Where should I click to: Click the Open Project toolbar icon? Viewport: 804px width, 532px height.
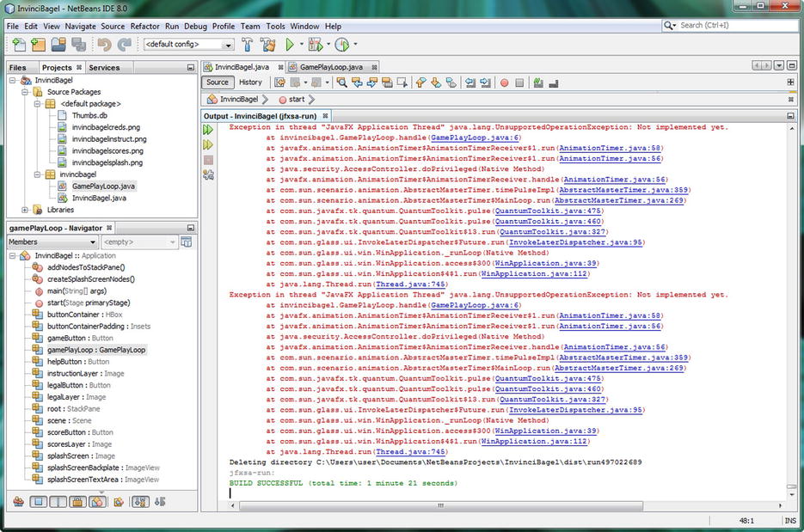coord(58,45)
